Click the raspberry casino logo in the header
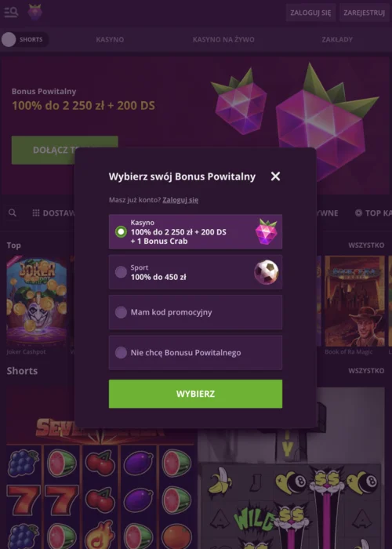Screen dimensions: 392x549 35,13
